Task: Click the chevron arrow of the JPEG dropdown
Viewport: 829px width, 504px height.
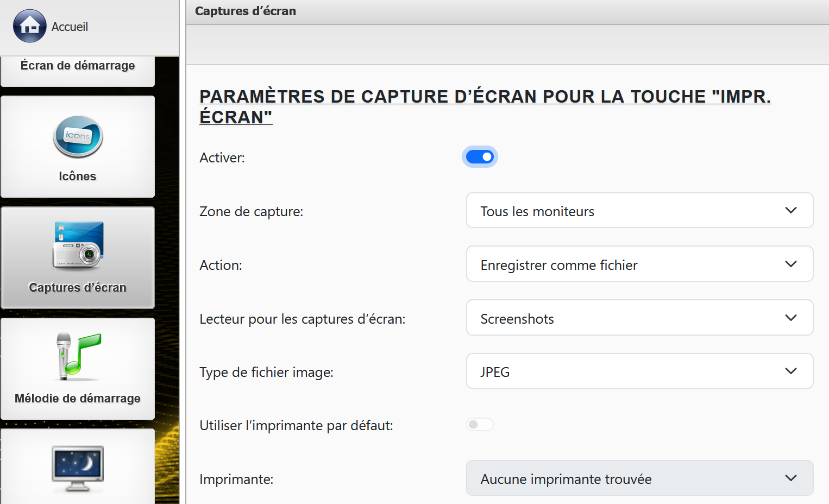Action: [790, 371]
